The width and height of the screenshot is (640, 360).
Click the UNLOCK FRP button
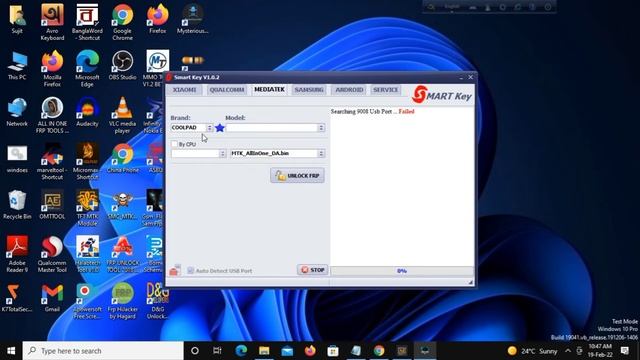coord(297,176)
